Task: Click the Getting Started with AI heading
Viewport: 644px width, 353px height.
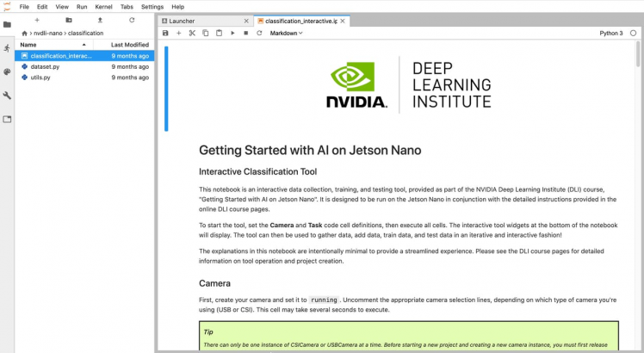Action: (310, 150)
